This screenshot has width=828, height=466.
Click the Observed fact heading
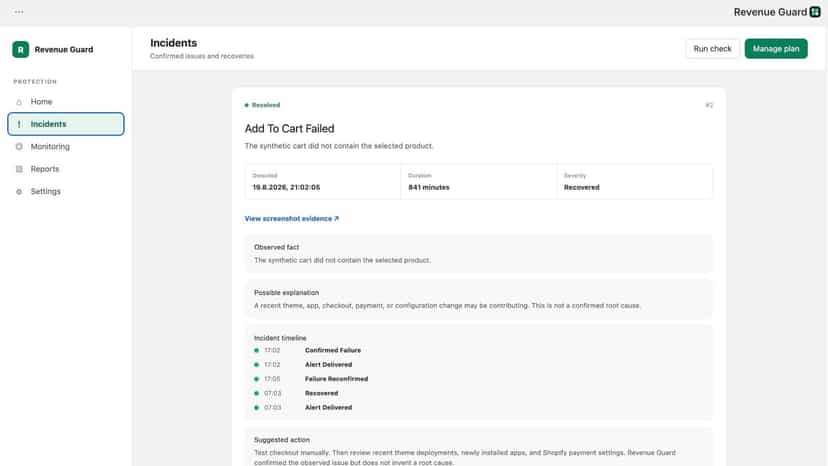coord(276,247)
